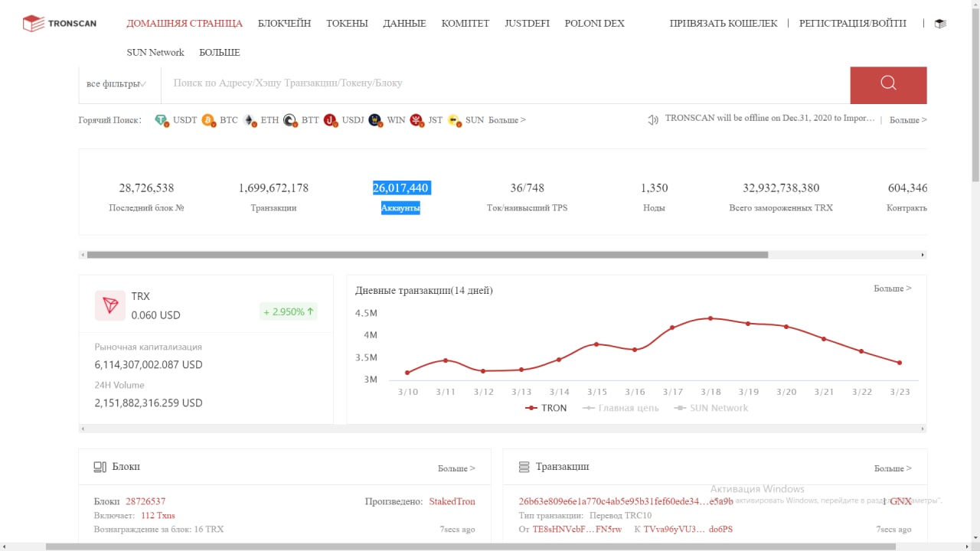
Task: Click the 1,699,672,178 transactions value
Action: [273, 188]
